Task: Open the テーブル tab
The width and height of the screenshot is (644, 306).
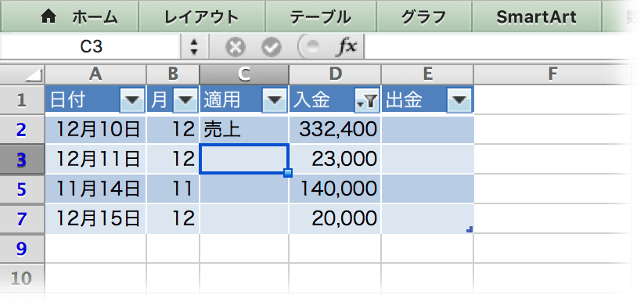Action: (x=320, y=16)
